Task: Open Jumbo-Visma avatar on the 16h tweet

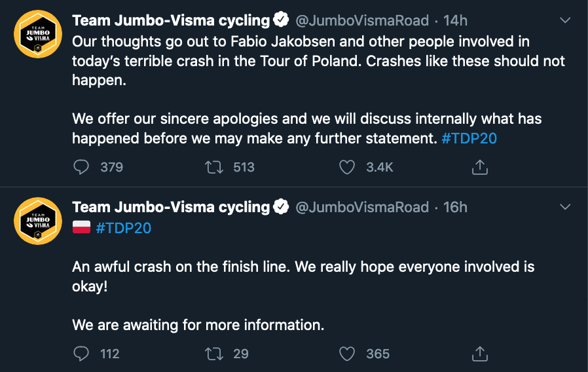Action: (38, 221)
